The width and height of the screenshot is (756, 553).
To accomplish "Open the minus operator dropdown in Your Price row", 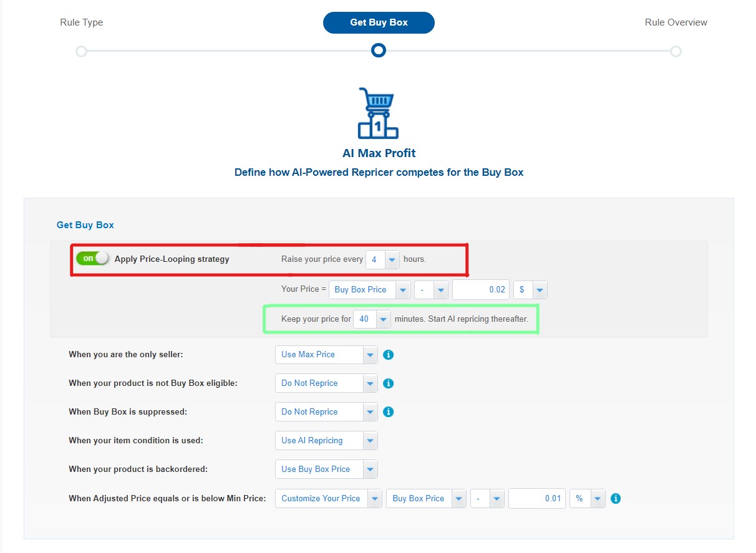I will pyautogui.click(x=432, y=290).
